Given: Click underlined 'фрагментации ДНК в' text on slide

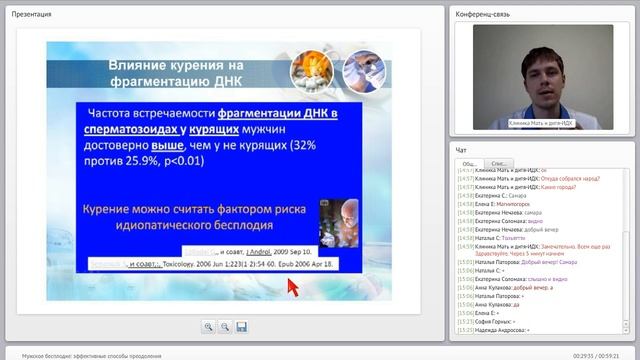Looking at the screenshot, I should [x=278, y=113].
